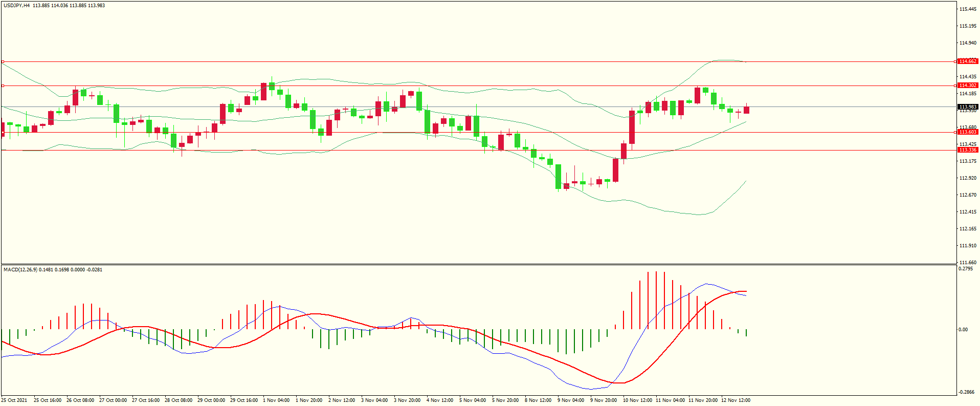Click the 12 Nov 12:00 time label

coord(735,400)
